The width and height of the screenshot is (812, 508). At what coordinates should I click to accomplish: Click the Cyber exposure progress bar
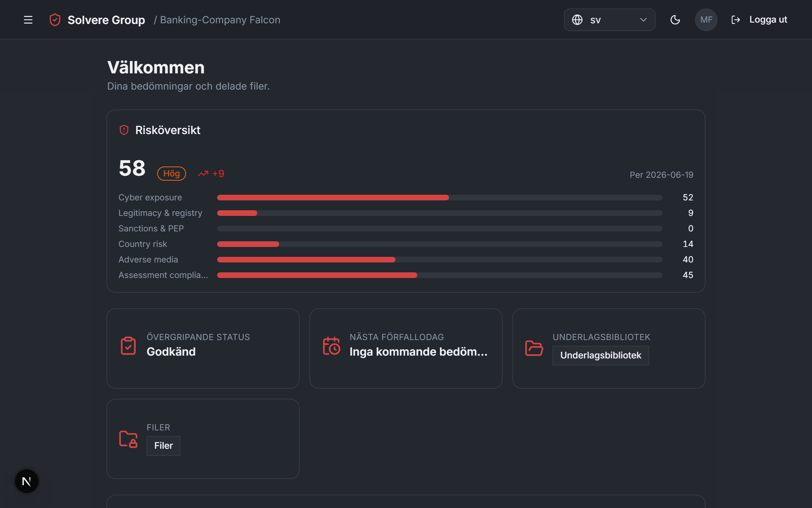pos(439,198)
